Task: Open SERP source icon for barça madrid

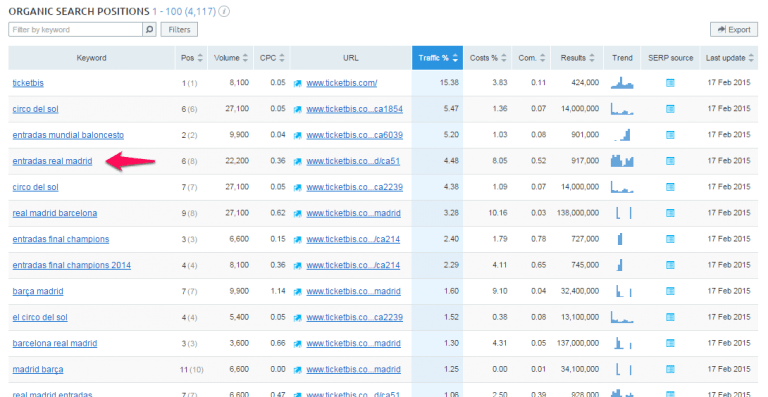Action: point(670,291)
